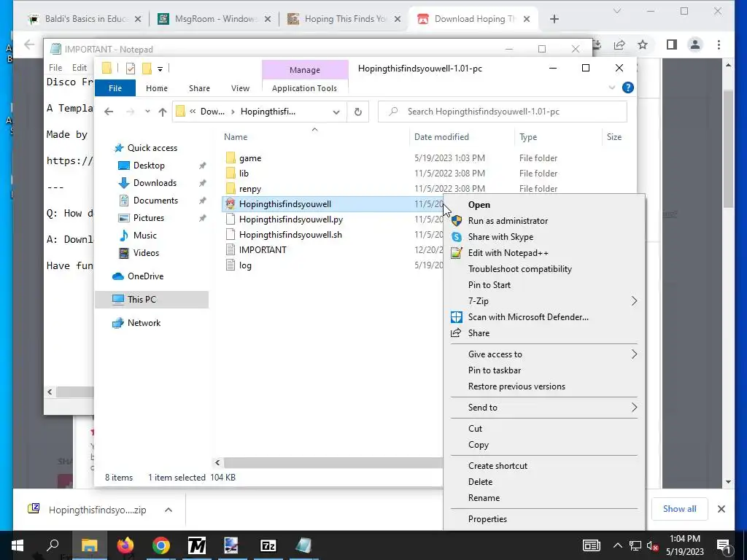Click the Explorer search box

503,112
